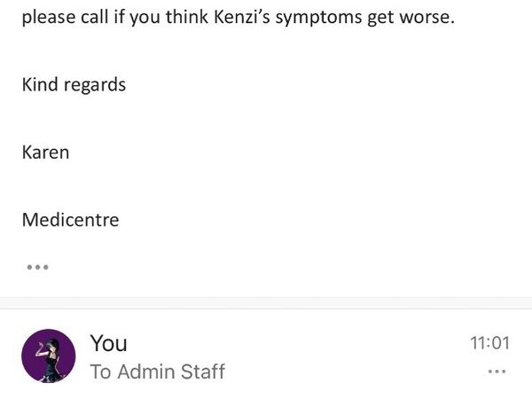The image size is (532, 399).
Task: Click the "Kind regards" line
Action: point(74,85)
